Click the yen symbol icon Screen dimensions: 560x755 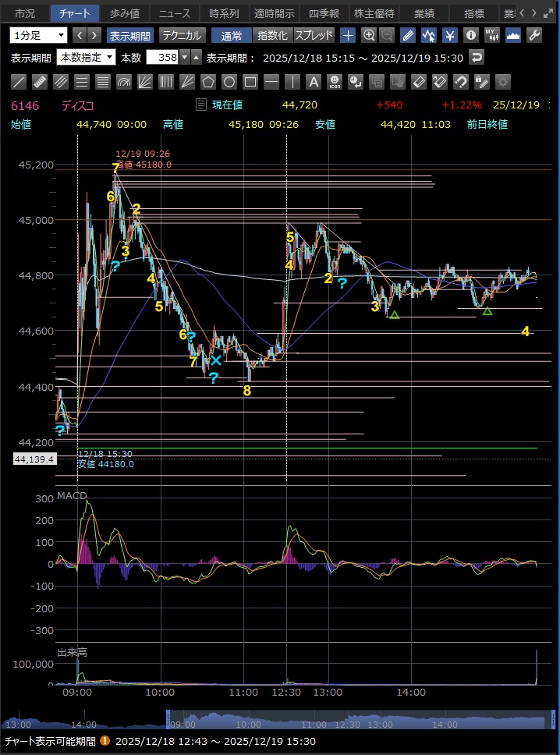450,35
